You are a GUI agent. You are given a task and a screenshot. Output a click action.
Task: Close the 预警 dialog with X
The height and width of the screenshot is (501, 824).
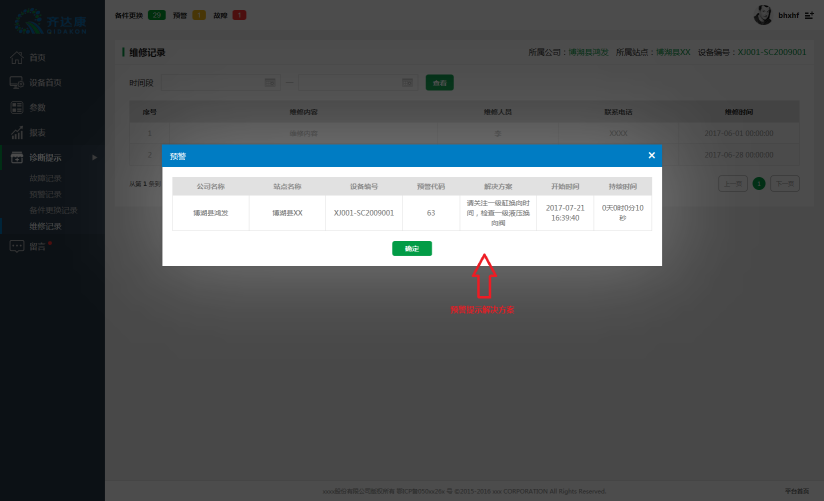pos(651,155)
